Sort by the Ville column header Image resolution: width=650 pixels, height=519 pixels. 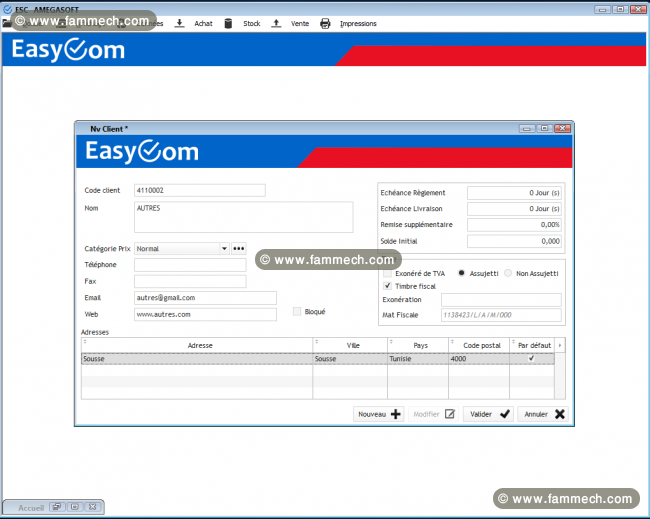[350, 345]
